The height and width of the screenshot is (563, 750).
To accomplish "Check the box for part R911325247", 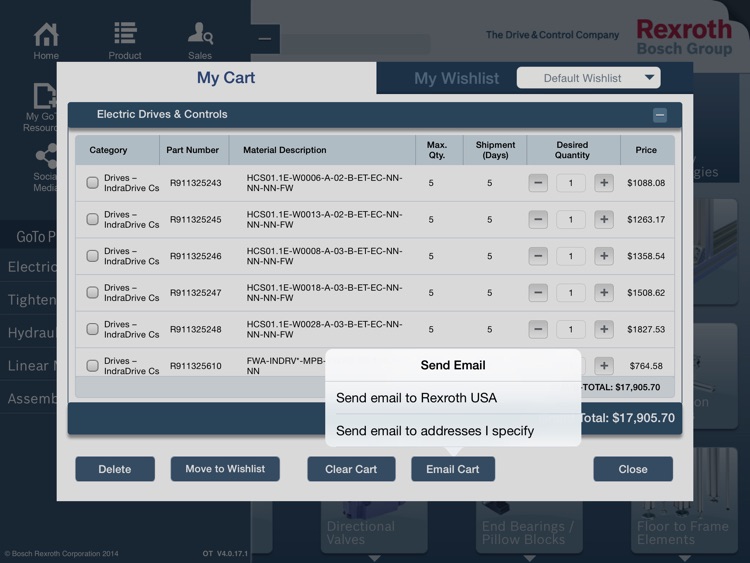I will (x=92, y=292).
